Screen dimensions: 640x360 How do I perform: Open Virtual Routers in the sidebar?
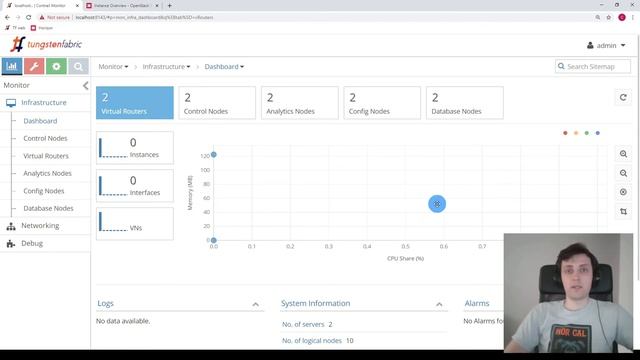point(46,156)
